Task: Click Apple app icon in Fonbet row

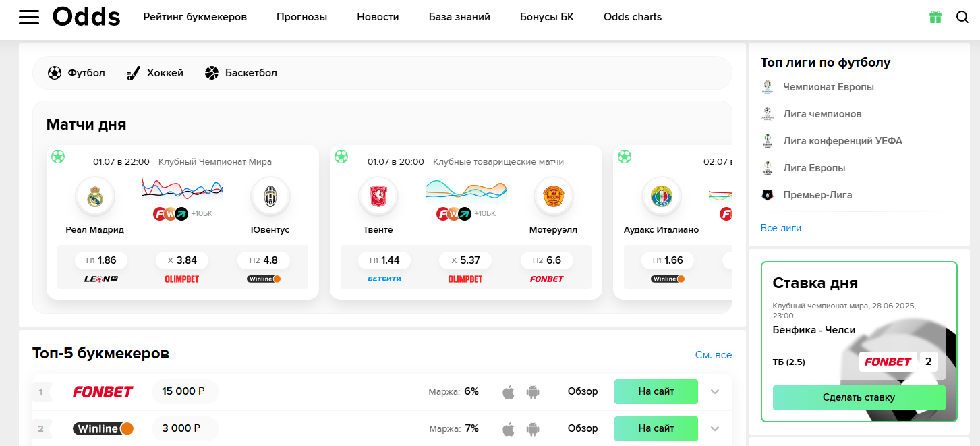Action: click(509, 392)
